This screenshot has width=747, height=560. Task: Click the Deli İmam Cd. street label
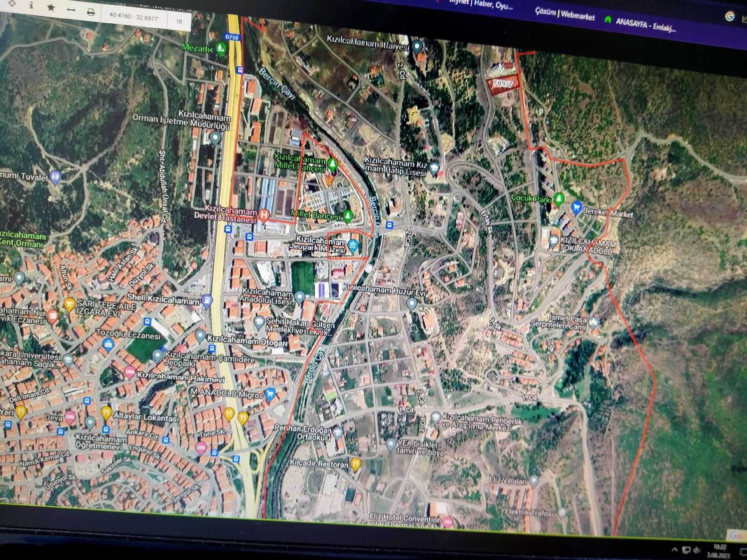(30, 395)
